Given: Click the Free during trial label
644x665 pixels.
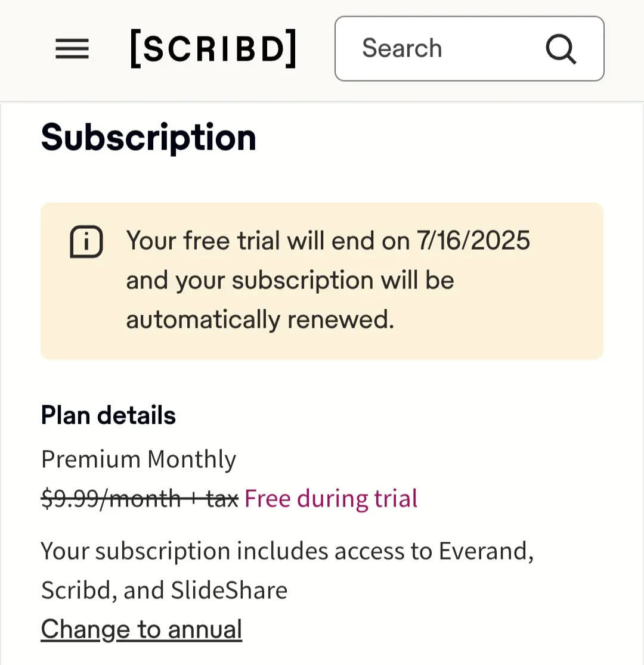Looking at the screenshot, I should (331, 498).
